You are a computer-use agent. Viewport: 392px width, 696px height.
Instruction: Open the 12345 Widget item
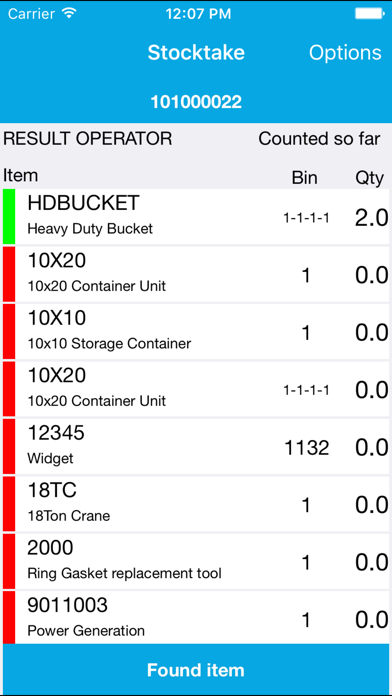point(196,446)
